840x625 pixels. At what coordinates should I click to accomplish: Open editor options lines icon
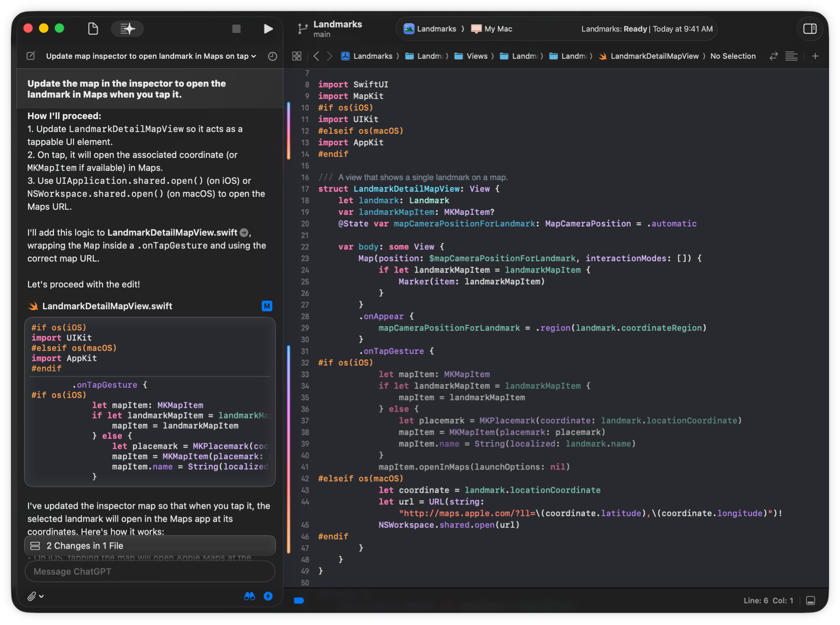792,56
